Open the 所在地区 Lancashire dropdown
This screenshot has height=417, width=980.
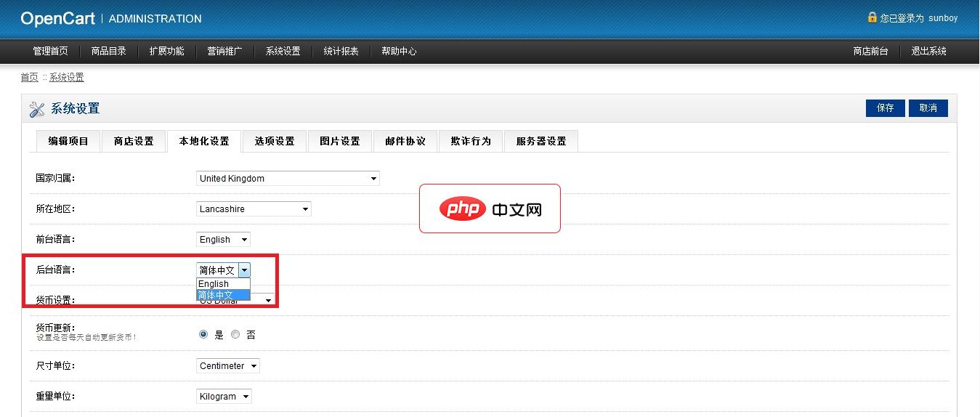(254, 209)
